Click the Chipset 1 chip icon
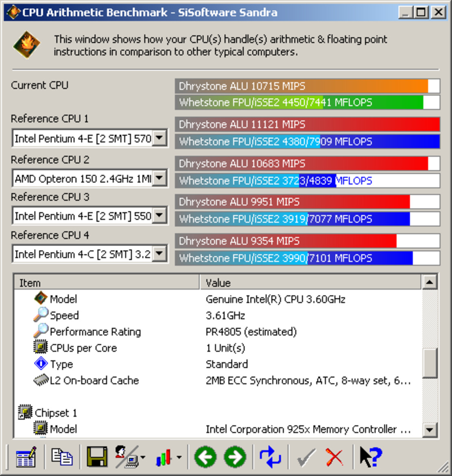452x476 pixels. (25, 412)
